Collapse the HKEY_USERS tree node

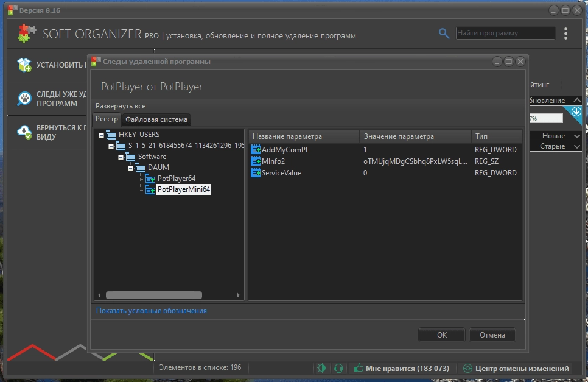point(101,135)
